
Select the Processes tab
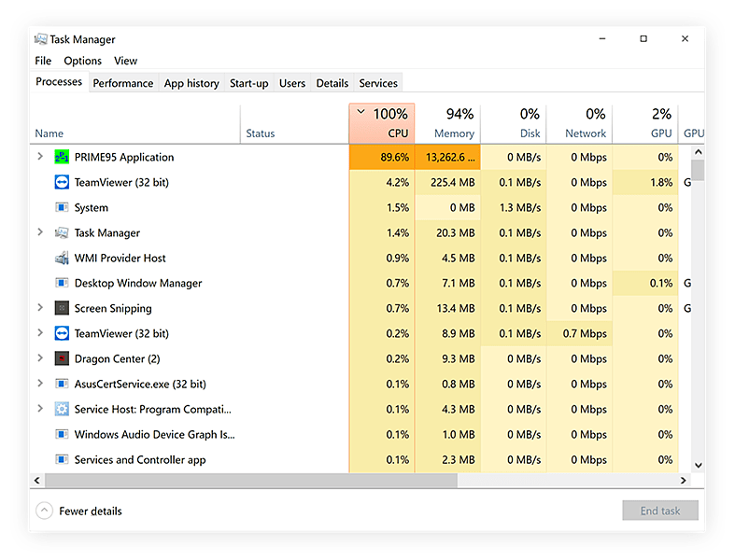[59, 81]
